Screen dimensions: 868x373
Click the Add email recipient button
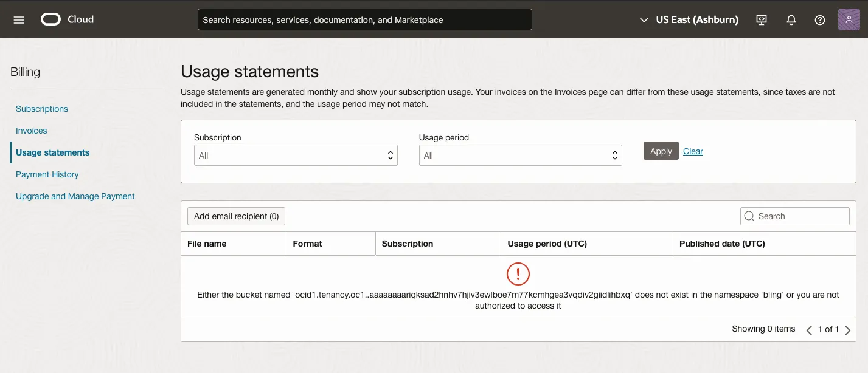click(236, 216)
